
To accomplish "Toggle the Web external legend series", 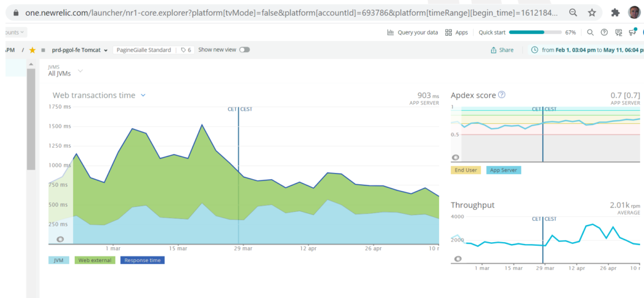I will click(95, 260).
